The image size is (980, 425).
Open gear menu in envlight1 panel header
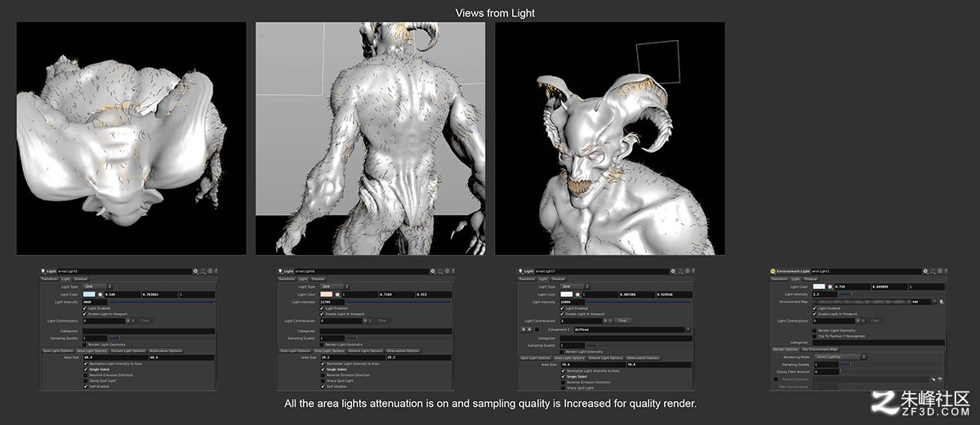[925, 271]
